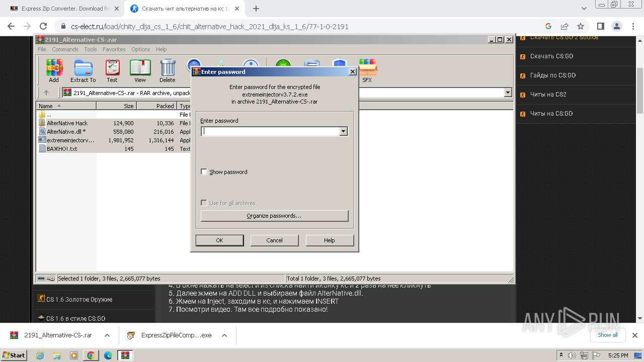Share this page icon in address bar

coord(565,26)
